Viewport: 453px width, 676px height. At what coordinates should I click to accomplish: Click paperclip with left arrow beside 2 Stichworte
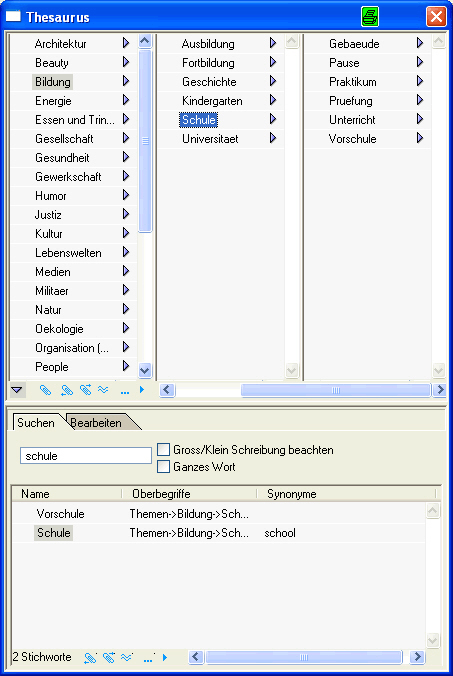click(x=90, y=657)
